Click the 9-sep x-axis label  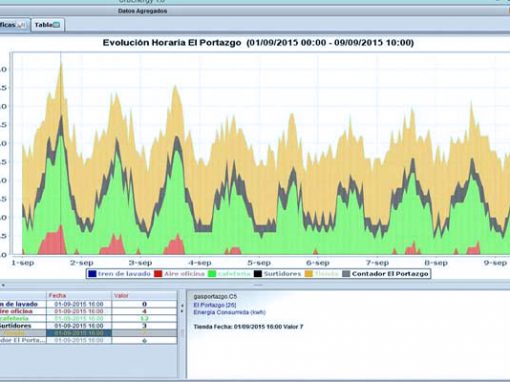(495, 263)
